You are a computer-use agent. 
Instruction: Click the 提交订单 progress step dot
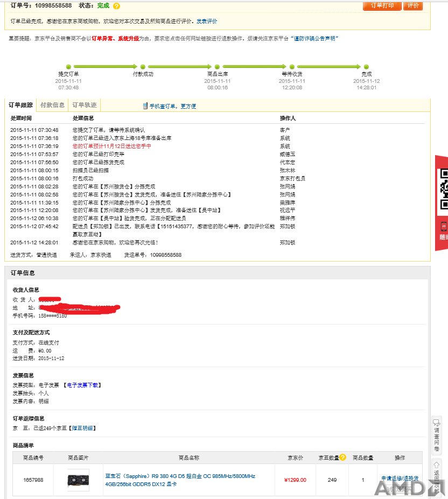point(68,67)
